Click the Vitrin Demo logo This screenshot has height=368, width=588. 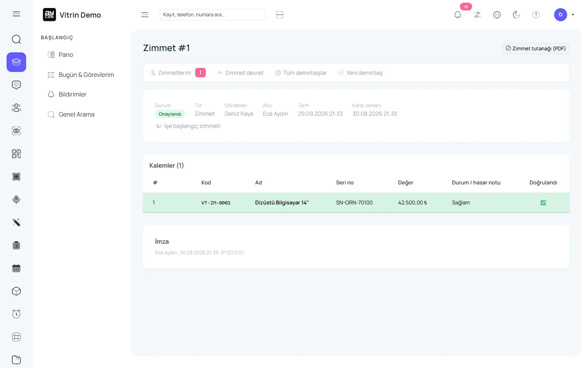point(72,15)
